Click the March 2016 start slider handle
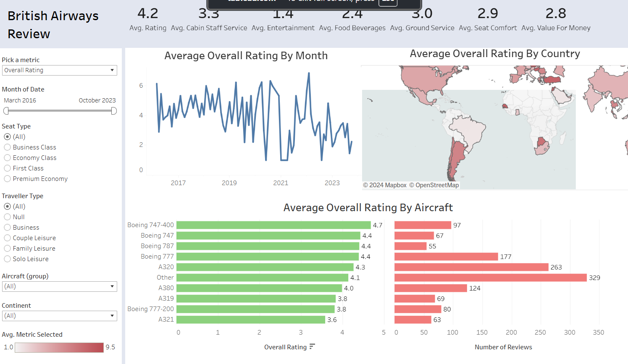This screenshot has width=628, height=364. click(6, 111)
